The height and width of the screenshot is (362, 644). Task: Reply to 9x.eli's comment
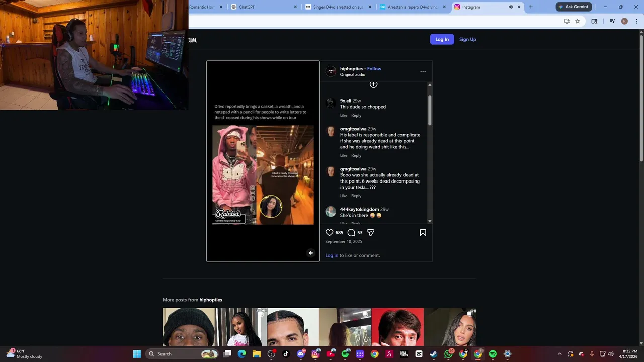click(356, 116)
